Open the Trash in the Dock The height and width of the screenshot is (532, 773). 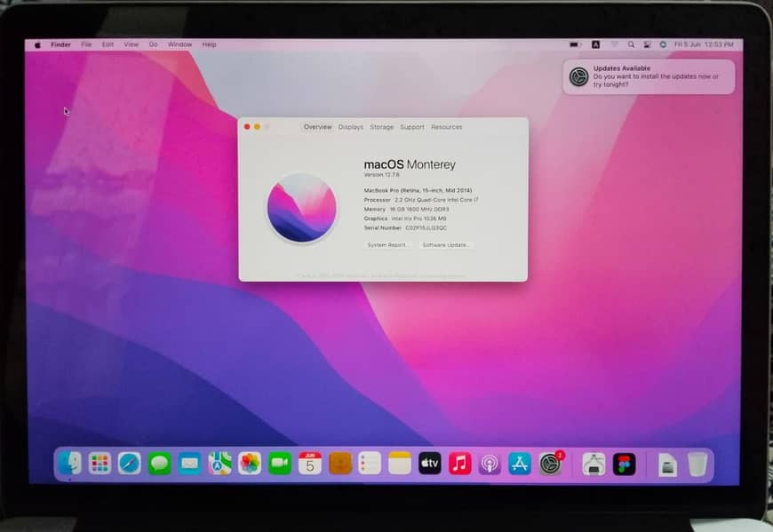697,465
